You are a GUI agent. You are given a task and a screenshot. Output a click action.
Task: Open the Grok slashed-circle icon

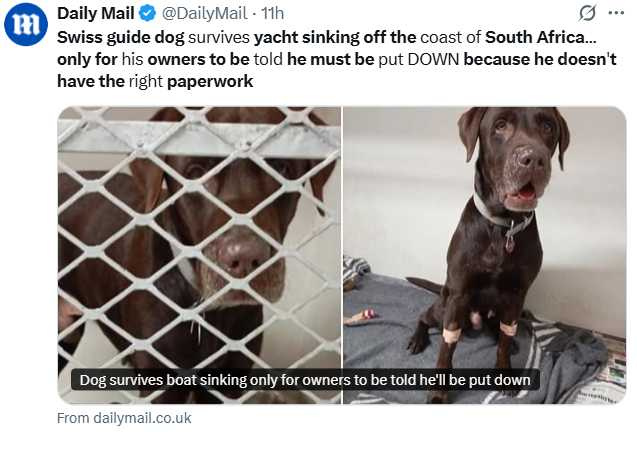pos(587,13)
